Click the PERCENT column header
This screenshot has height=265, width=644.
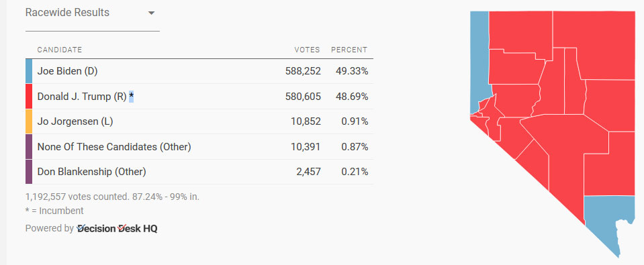(349, 50)
